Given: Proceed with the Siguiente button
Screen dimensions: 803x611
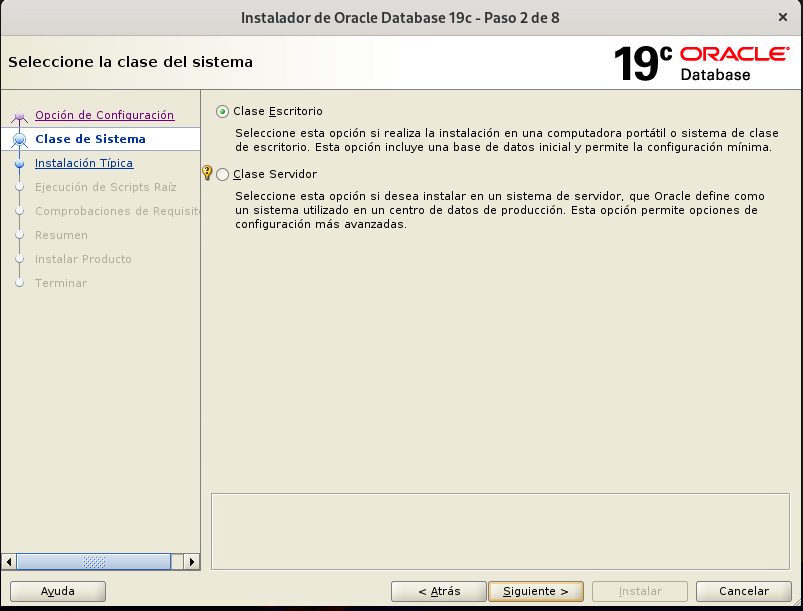Looking at the screenshot, I should tap(535, 591).
